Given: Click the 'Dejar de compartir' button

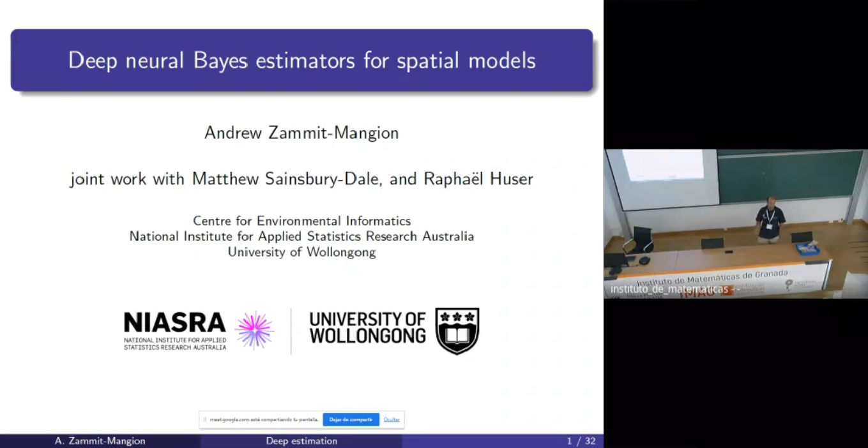Looking at the screenshot, I should 351,419.
